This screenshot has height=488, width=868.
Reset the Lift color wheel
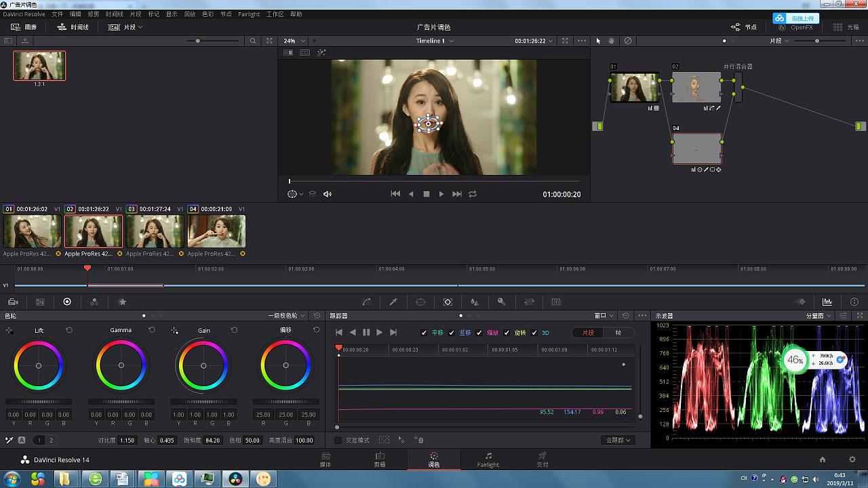coord(69,330)
